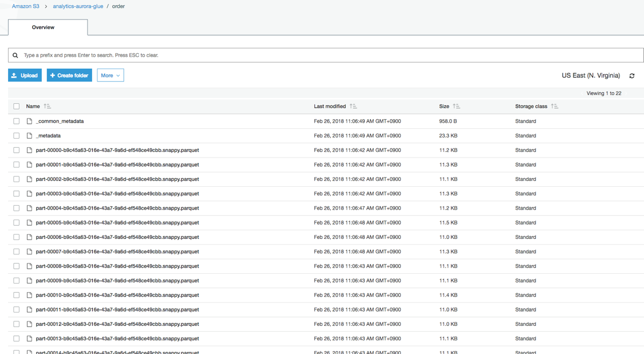
Task: Select checkbox for part-00000 file
Action: (x=17, y=150)
